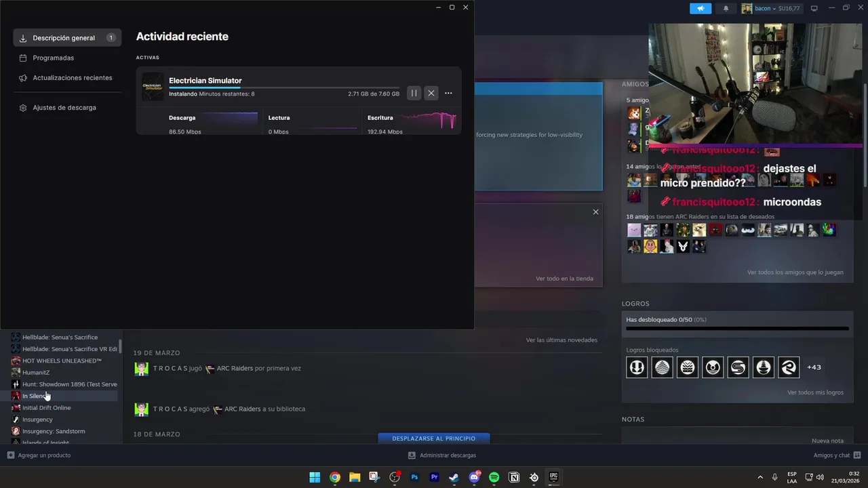Open Ver todos mis logros link
This screenshot has width=868, height=488.
(x=815, y=392)
